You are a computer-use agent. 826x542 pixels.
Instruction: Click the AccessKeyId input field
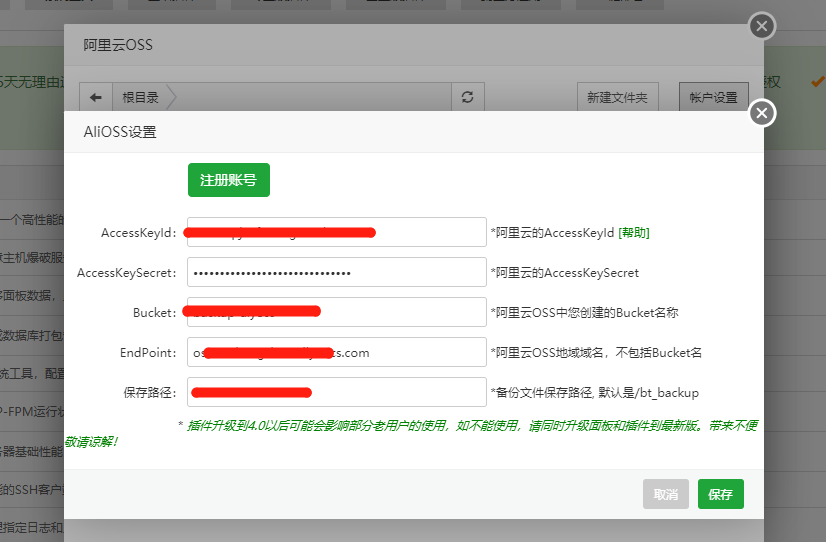tap(337, 232)
